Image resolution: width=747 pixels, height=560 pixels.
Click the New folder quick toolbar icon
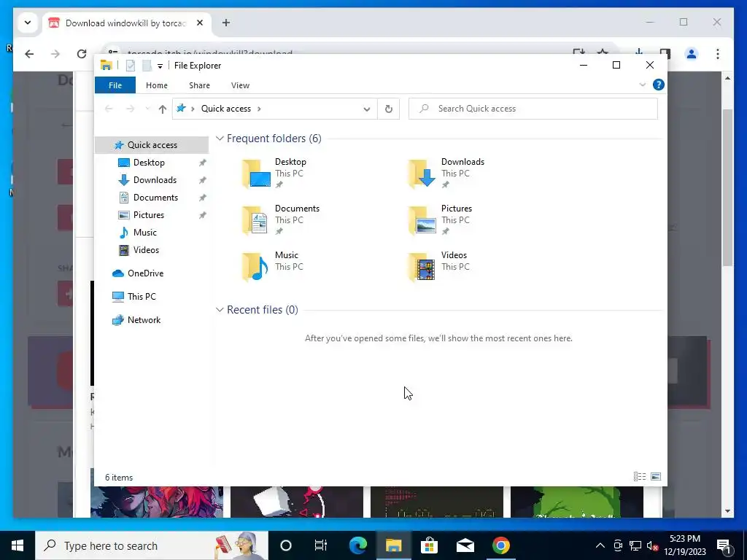147,66
